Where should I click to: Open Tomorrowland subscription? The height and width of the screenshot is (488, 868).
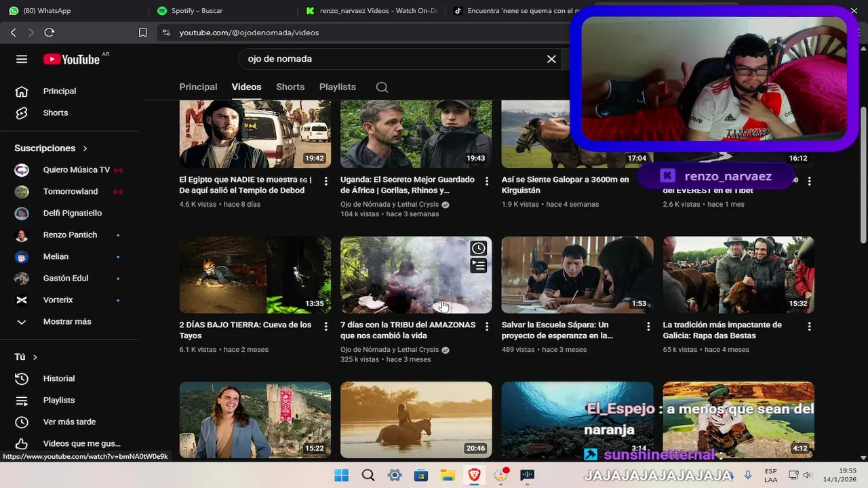tap(69, 191)
